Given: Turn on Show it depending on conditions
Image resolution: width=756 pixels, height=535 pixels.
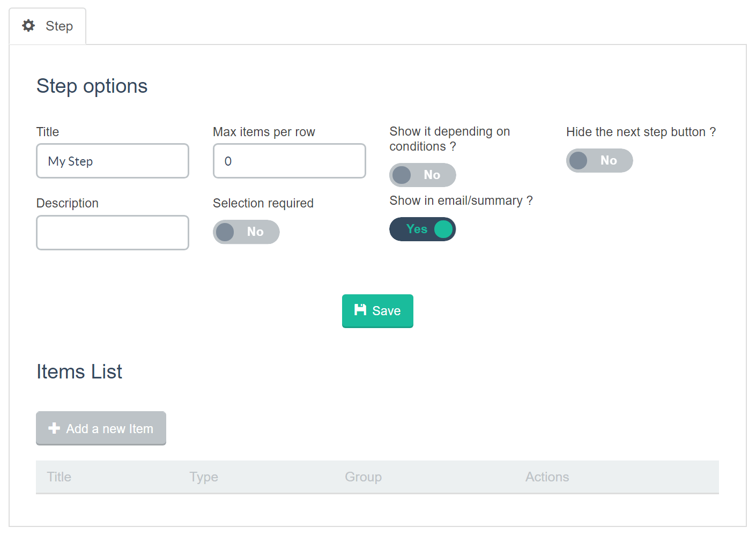Looking at the screenshot, I should [423, 175].
